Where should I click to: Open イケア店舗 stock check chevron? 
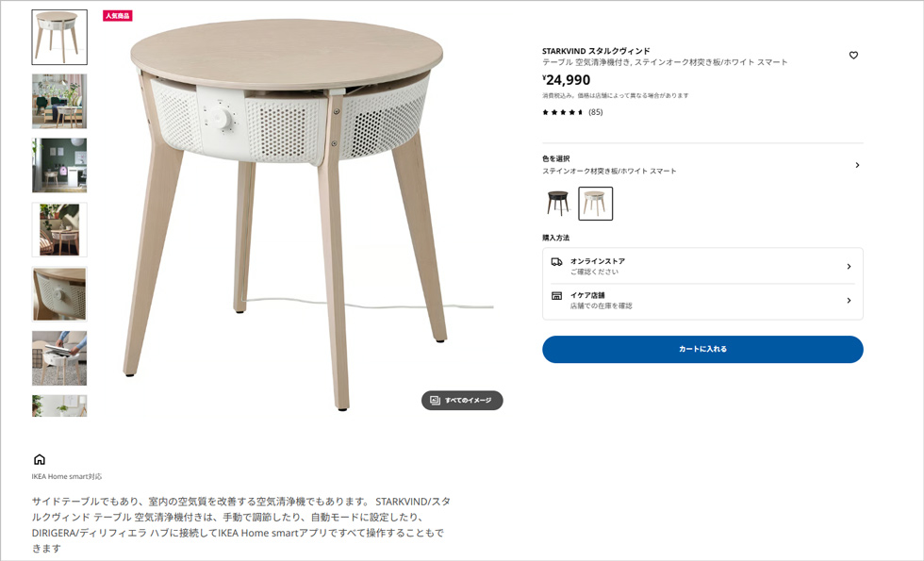(849, 301)
